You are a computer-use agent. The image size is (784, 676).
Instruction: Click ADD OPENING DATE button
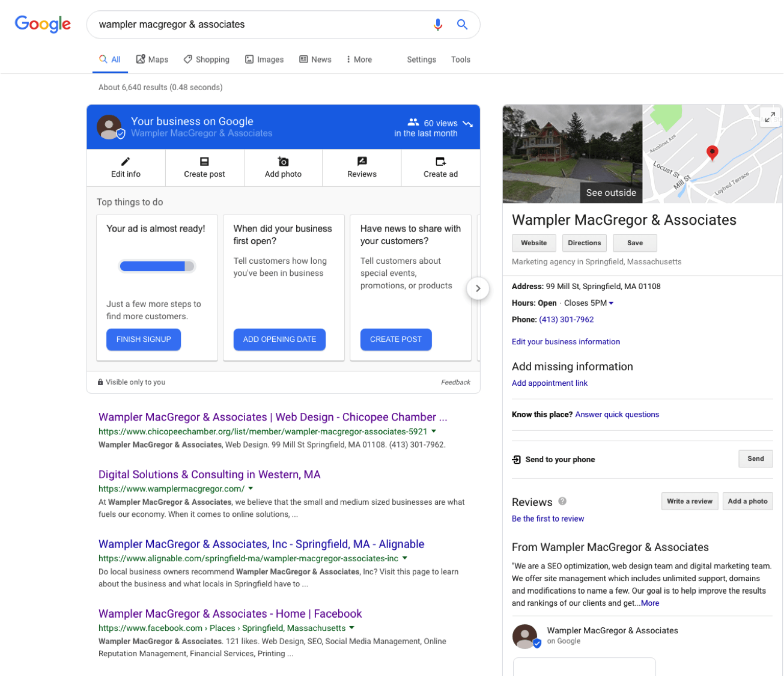click(279, 340)
